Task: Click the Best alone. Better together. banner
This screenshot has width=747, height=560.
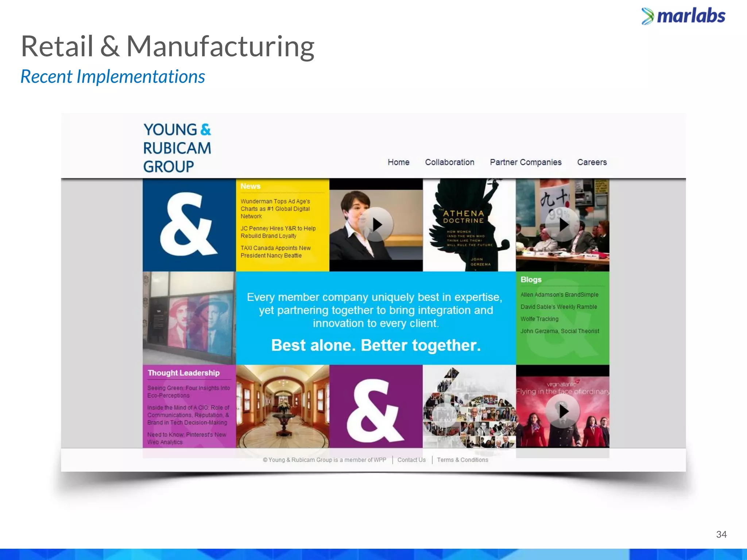Action: (376, 345)
